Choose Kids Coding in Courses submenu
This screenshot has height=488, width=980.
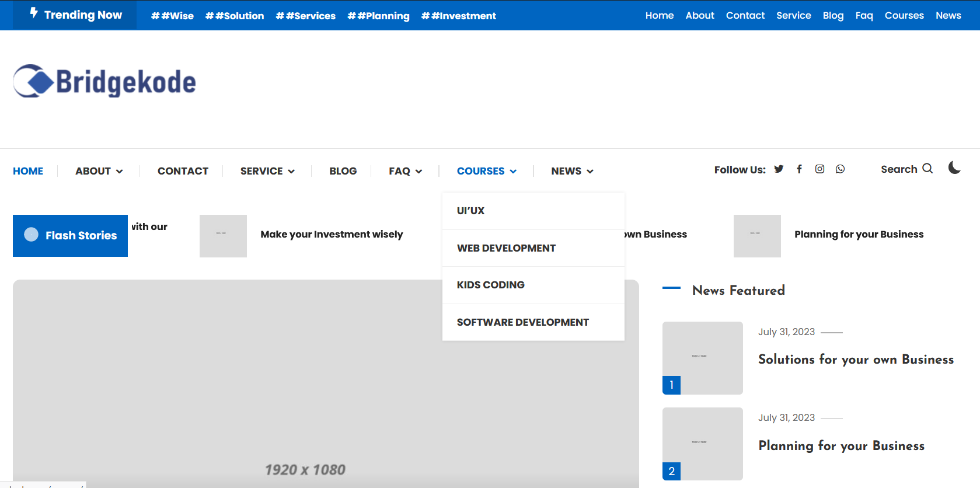coord(490,285)
